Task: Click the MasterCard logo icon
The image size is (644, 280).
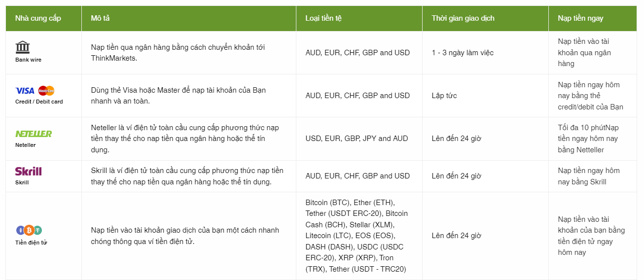Action: click(46, 91)
